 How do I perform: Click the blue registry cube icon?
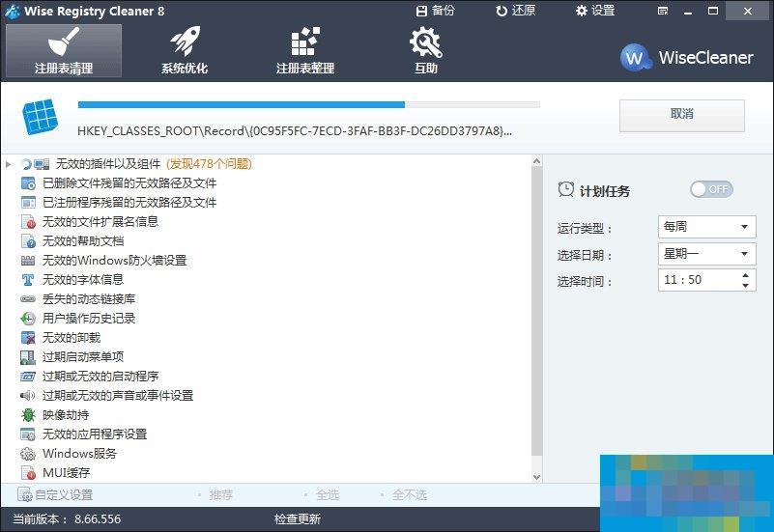(x=40, y=117)
